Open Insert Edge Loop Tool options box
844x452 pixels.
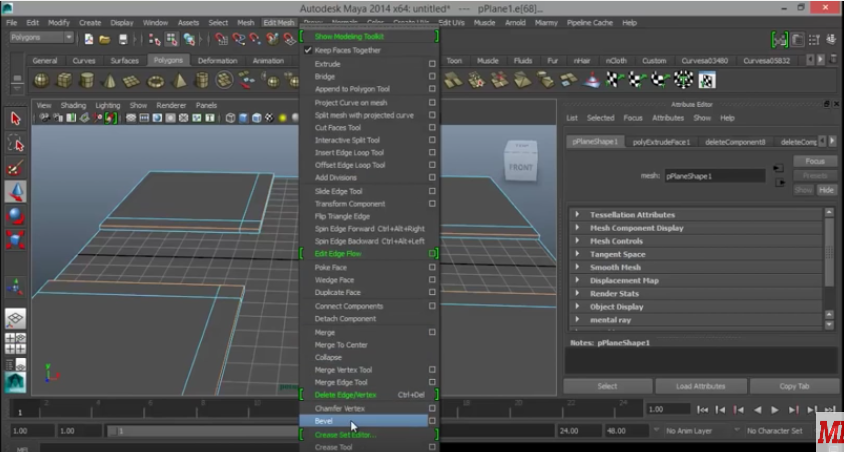click(x=432, y=152)
